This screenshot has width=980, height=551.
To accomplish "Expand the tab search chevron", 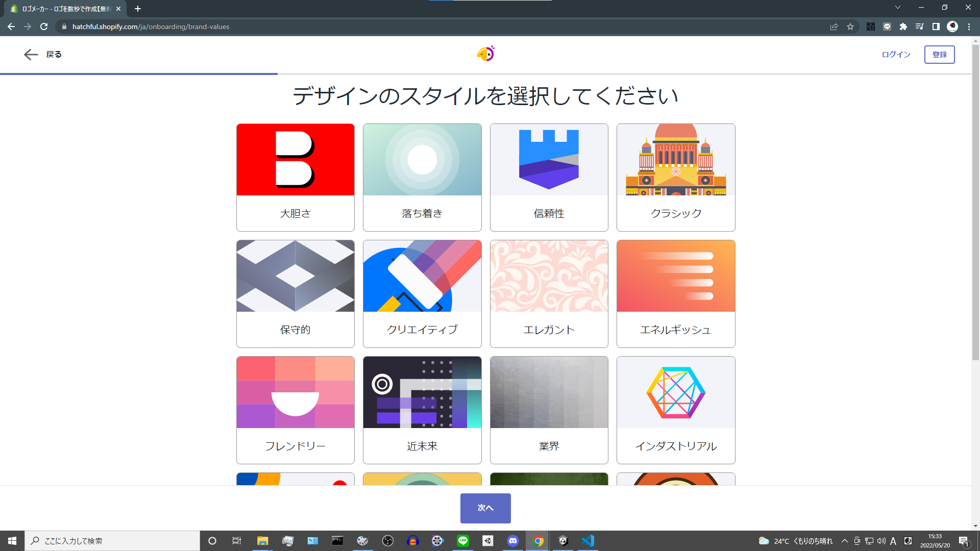I will (x=898, y=7).
